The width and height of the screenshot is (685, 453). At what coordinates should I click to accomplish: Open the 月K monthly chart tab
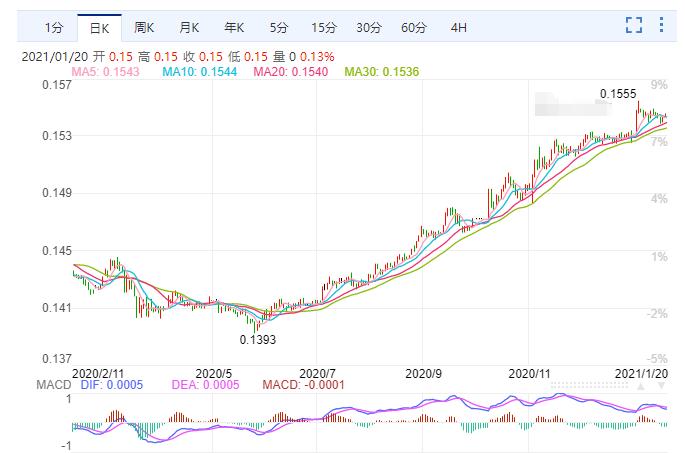189,28
